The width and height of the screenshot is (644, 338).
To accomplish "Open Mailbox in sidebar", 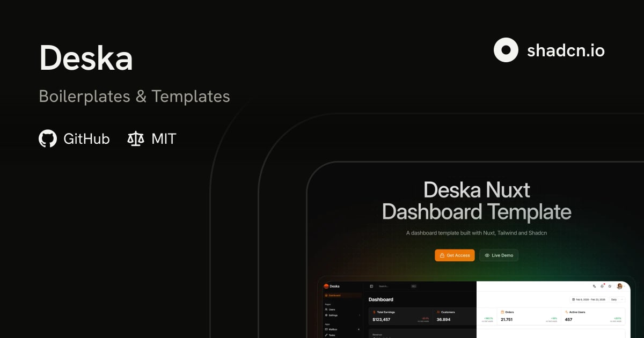I will 342,329.
